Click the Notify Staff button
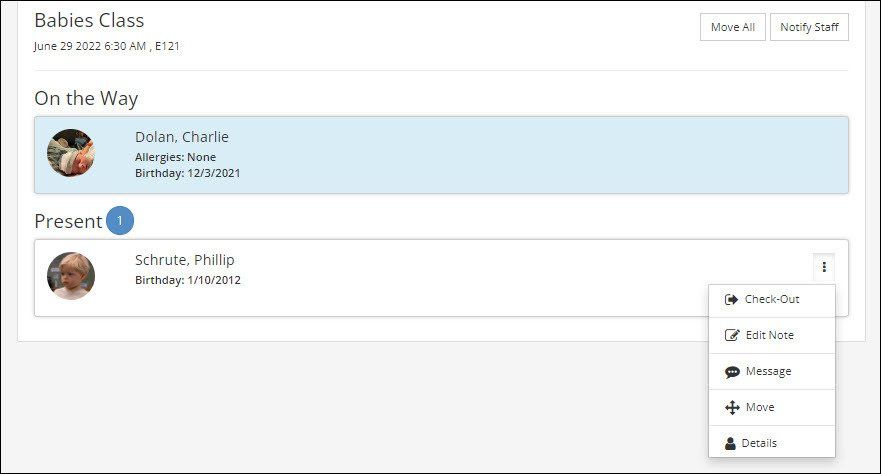This screenshot has width=881, height=474. [x=809, y=27]
